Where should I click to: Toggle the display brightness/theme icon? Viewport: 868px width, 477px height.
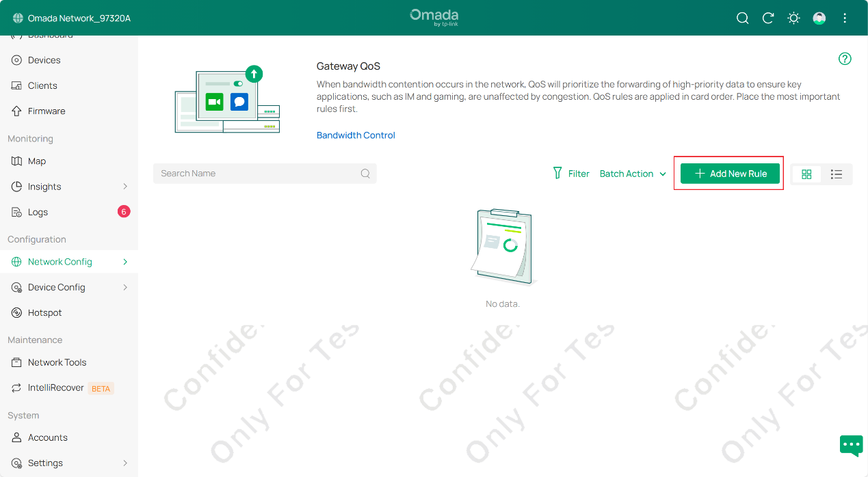pyautogui.click(x=793, y=18)
